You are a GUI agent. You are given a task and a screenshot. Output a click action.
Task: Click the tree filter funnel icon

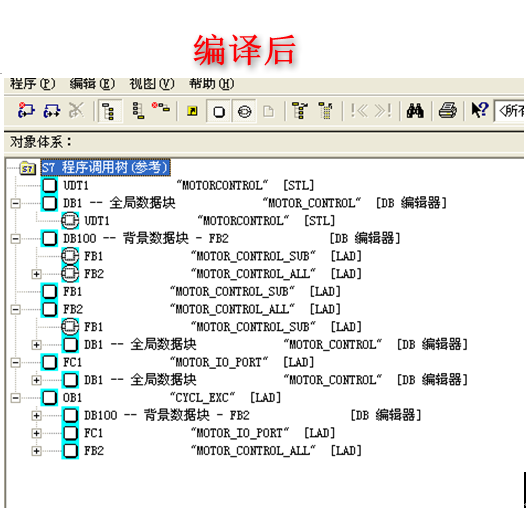pos(325,111)
